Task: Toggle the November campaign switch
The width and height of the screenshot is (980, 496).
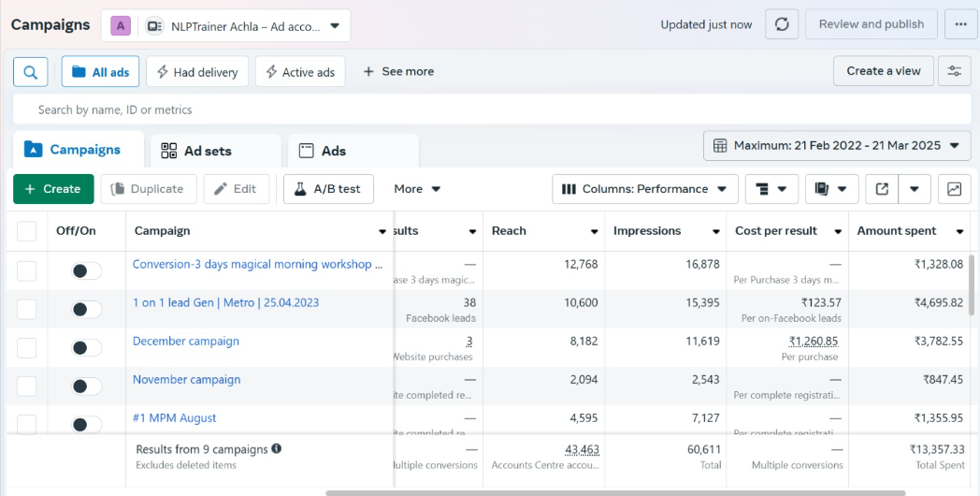Action: coord(86,387)
